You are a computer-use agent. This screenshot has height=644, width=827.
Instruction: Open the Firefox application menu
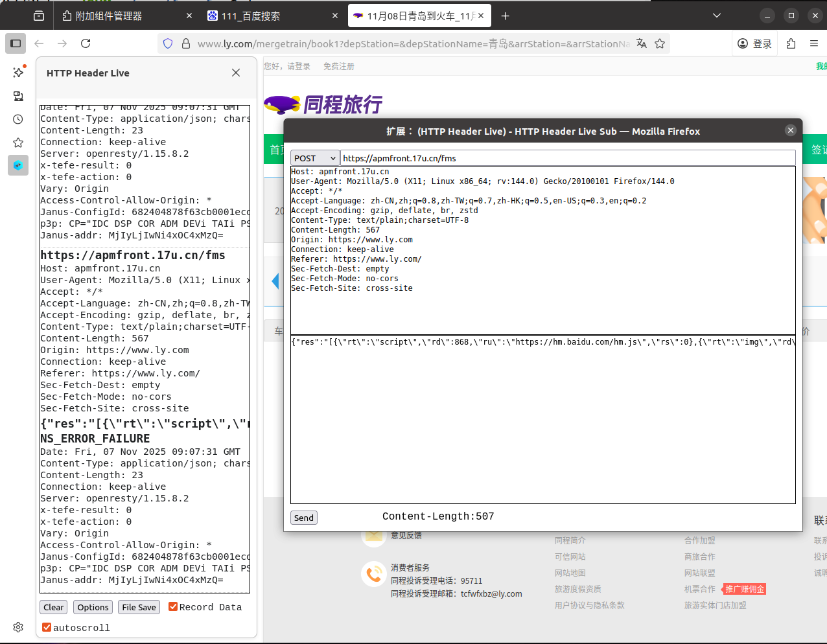(814, 43)
